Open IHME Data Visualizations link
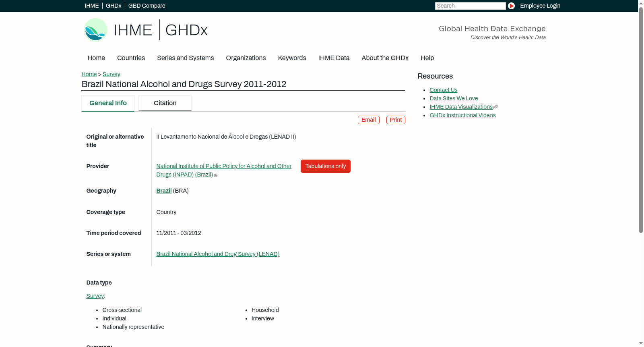The image size is (644, 347). tap(461, 107)
